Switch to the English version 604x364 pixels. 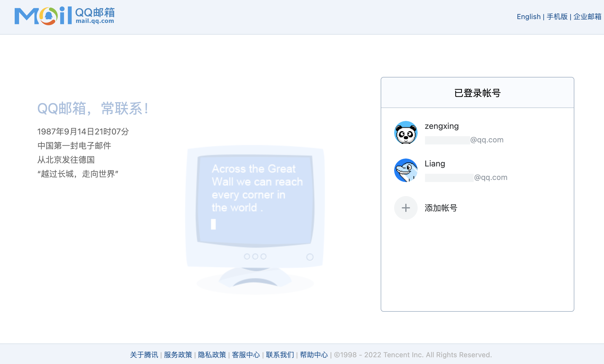[529, 17]
